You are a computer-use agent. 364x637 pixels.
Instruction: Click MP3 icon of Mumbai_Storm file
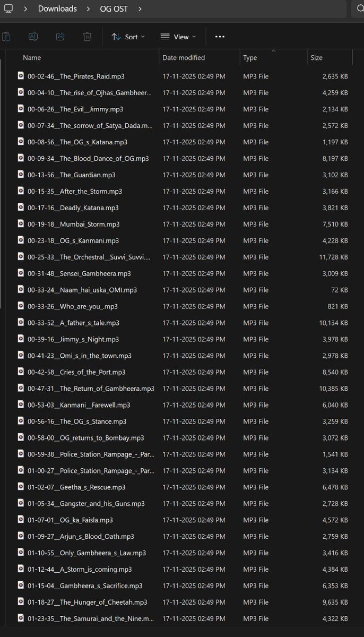coord(21,224)
